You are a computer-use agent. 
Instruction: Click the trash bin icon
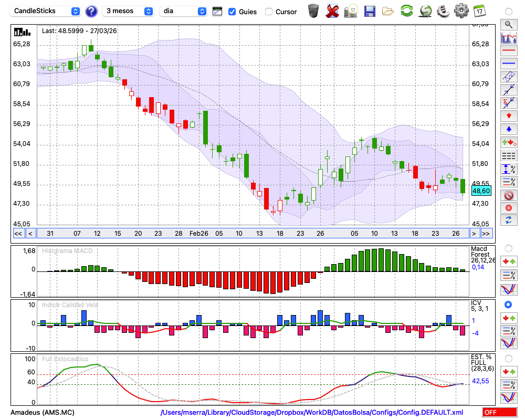tap(313, 10)
